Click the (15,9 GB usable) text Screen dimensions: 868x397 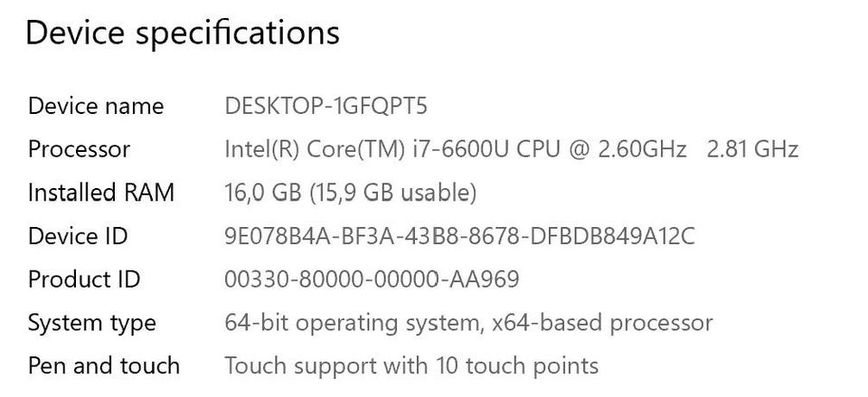pos(393,193)
